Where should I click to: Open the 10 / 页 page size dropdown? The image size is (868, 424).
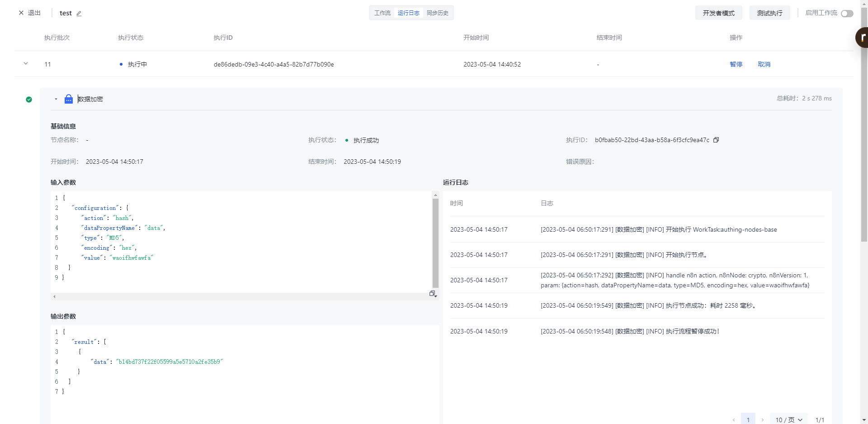[x=789, y=420]
